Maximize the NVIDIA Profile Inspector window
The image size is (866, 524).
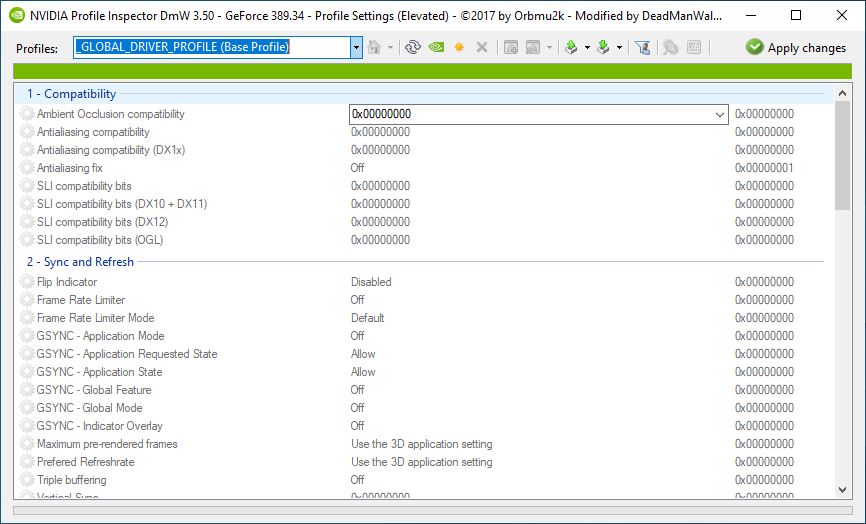coord(796,15)
